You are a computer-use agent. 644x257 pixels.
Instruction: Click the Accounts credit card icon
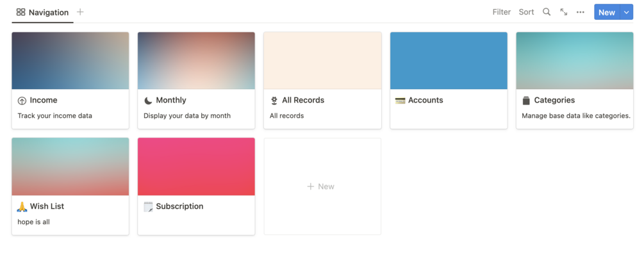(x=400, y=101)
